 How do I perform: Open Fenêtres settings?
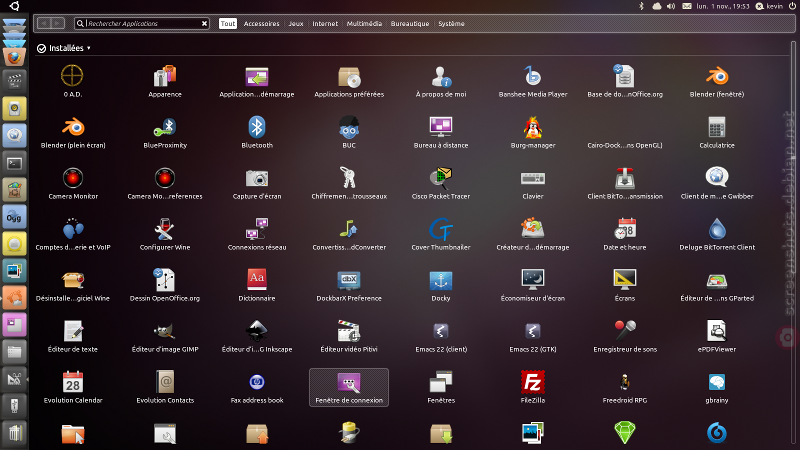(x=441, y=382)
